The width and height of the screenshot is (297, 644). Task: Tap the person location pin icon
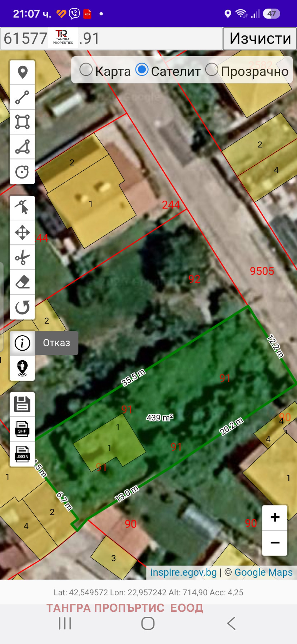pos(22,368)
